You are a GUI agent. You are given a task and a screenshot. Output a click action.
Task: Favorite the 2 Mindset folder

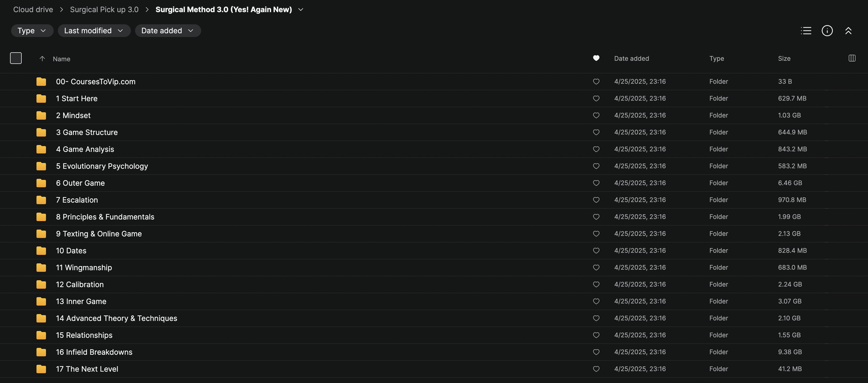pyautogui.click(x=596, y=115)
